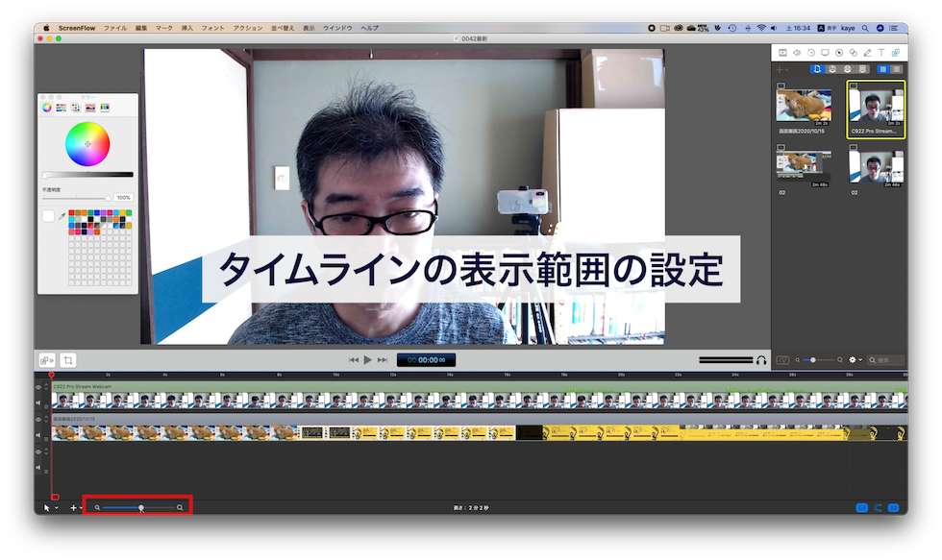Image resolution: width=942 pixels, height=560 pixels.
Task: Hide the C922 Pro Stream Webcam track
Action: pyautogui.click(x=39, y=387)
